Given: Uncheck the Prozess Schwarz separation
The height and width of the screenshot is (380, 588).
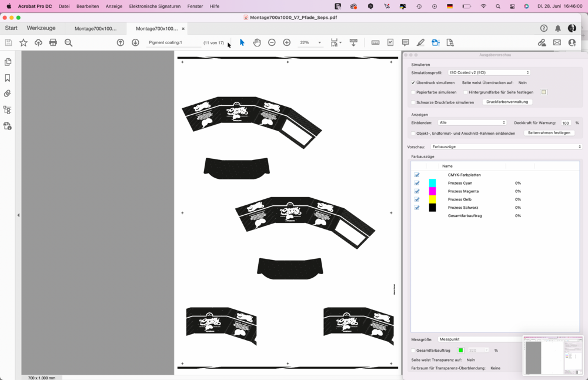Looking at the screenshot, I should click(417, 208).
